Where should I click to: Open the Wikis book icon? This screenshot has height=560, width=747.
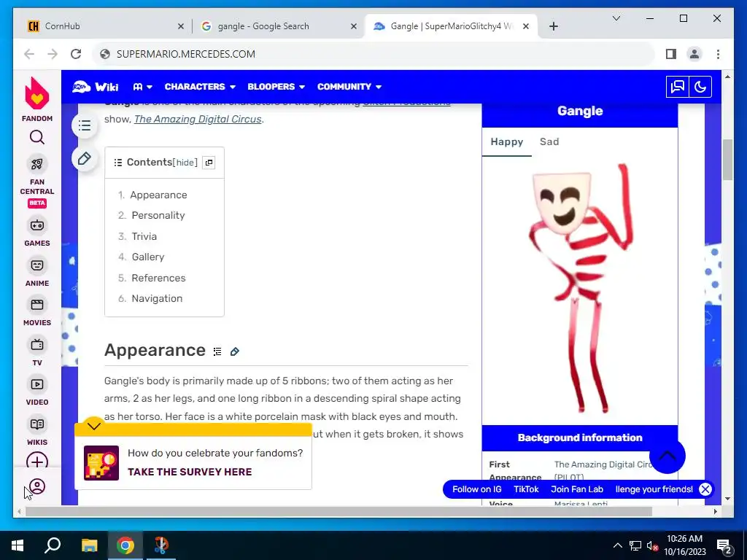(x=36, y=424)
